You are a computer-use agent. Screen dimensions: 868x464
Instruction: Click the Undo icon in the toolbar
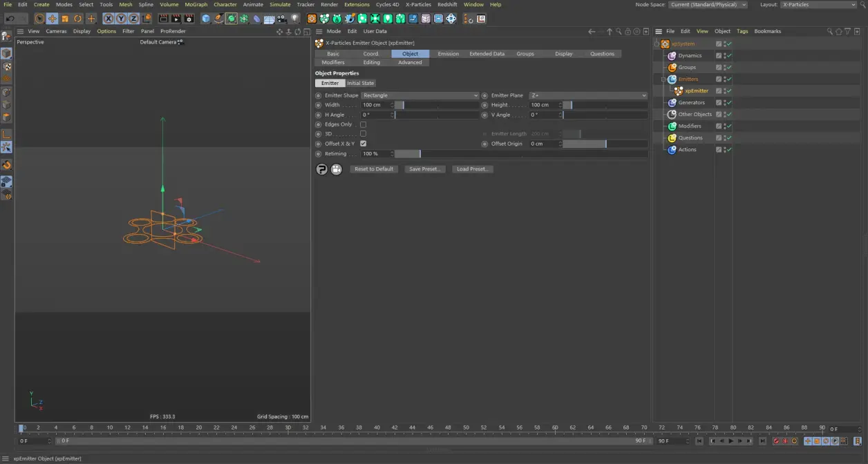coord(10,19)
